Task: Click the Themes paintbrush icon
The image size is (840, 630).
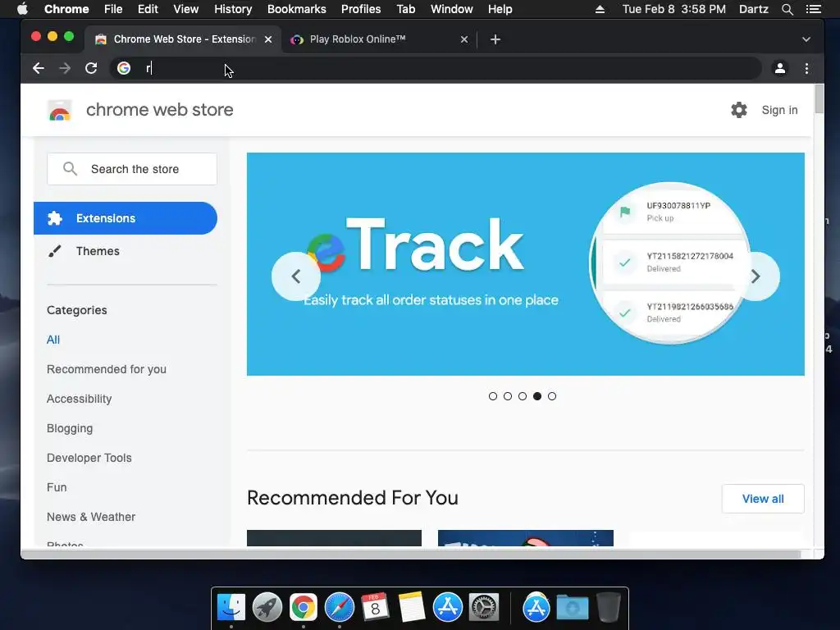Action: (x=55, y=251)
